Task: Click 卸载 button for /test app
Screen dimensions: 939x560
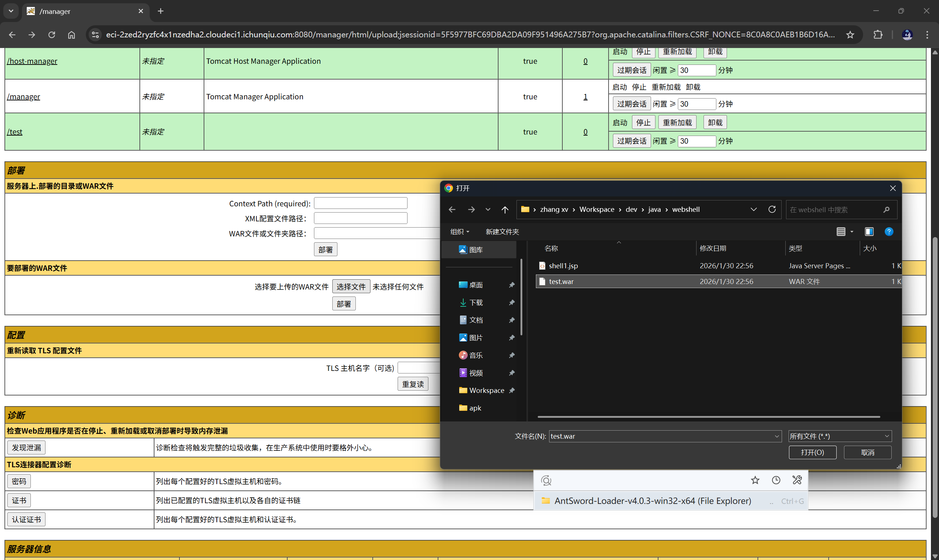Action: 715,123
